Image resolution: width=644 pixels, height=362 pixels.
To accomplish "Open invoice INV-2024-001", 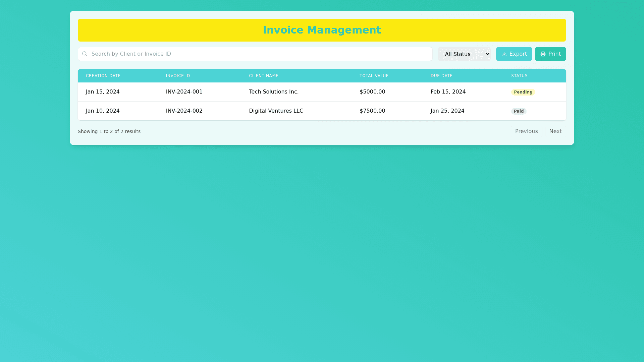I will pos(184,92).
